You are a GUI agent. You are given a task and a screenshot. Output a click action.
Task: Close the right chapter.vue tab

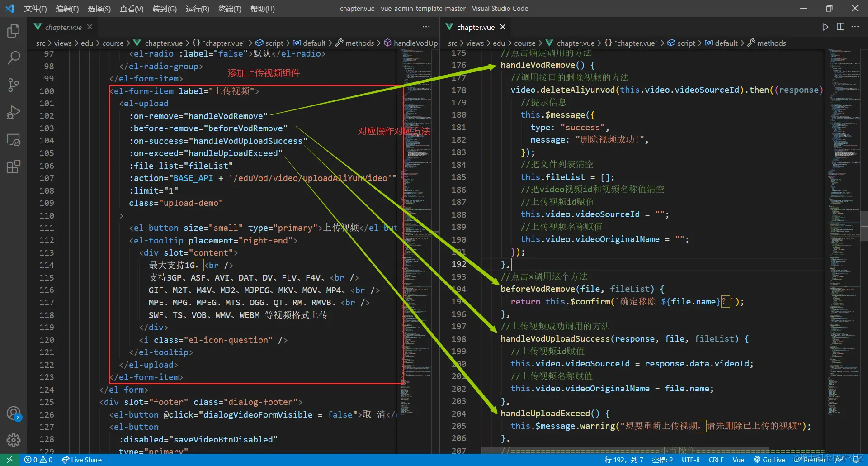(x=502, y=27)
